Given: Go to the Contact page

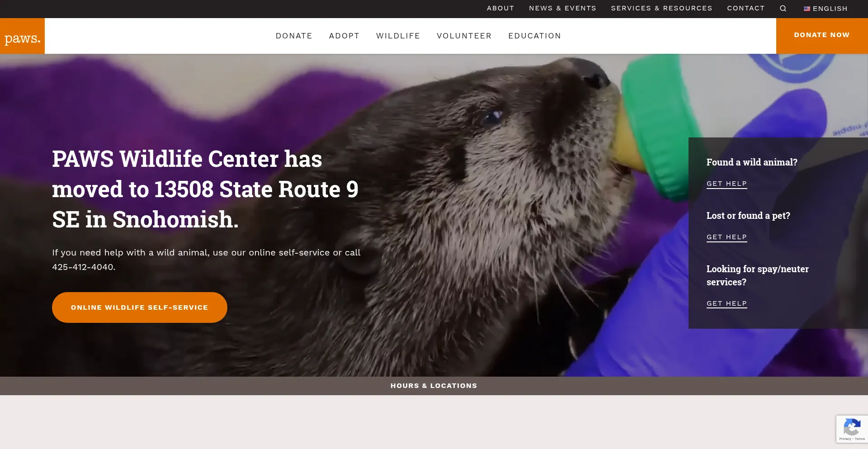Looking at the screenshot, I should [745, 8].
